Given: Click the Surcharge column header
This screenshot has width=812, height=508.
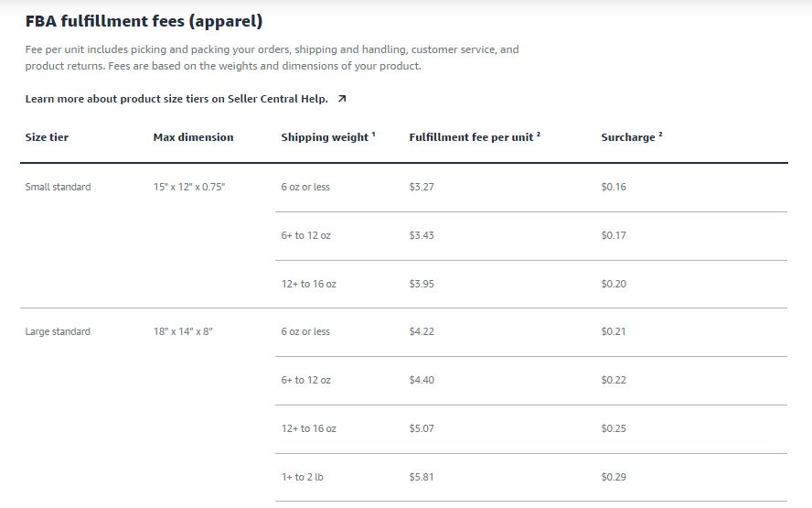Looking at the screenshot, I should click(x=628, y=137).
